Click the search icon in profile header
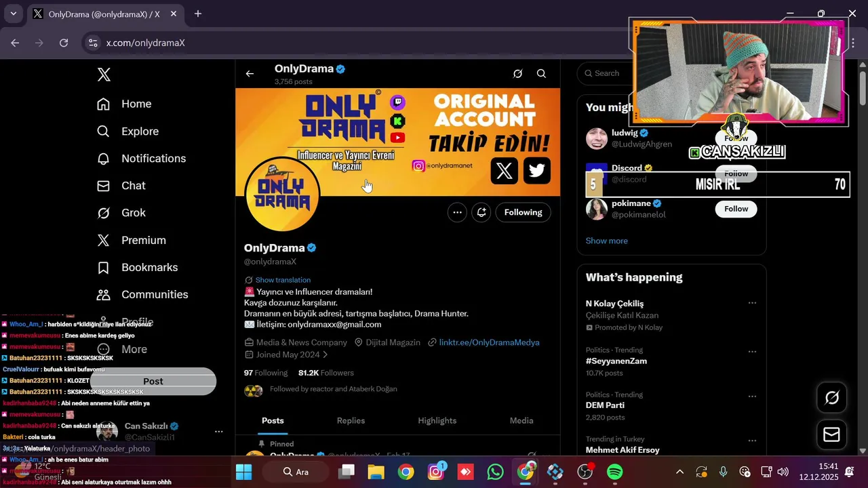 [541, 74]
